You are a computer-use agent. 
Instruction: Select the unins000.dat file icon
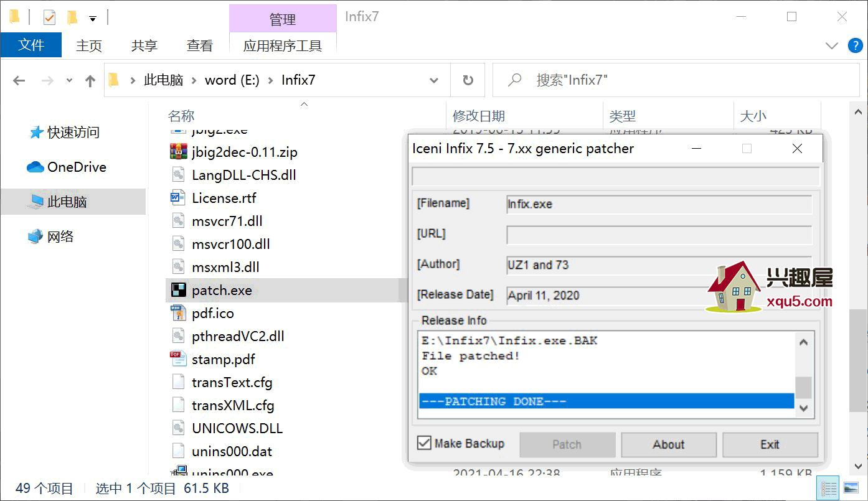(x=178, y=451)
